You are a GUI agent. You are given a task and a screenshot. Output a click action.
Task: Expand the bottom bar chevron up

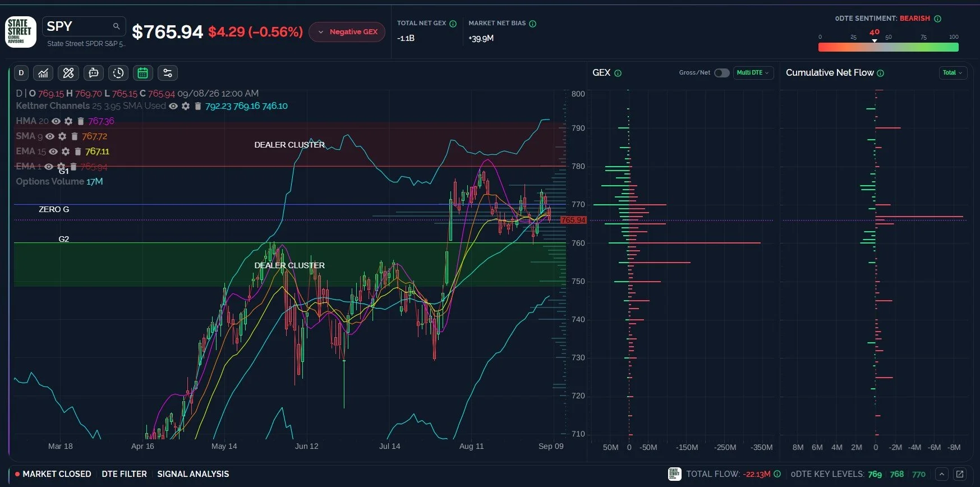pyautogui.click(x=942, y=474)
